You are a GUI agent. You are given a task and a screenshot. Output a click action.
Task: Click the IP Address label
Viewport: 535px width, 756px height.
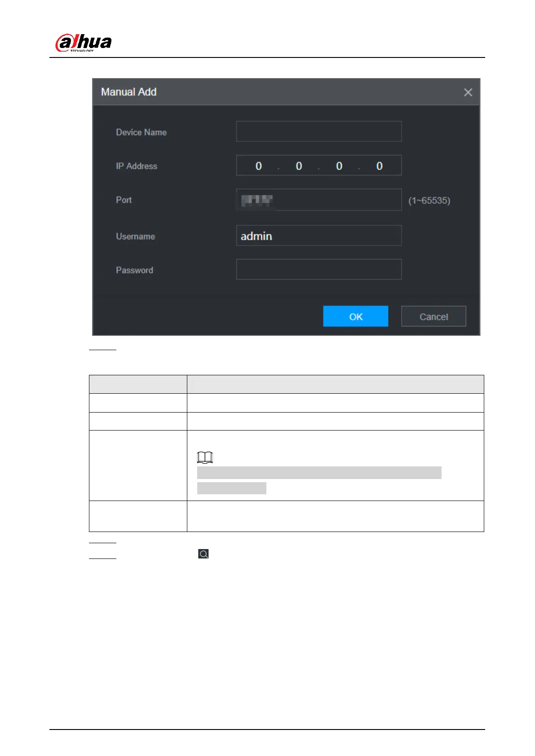coord(137,166)
